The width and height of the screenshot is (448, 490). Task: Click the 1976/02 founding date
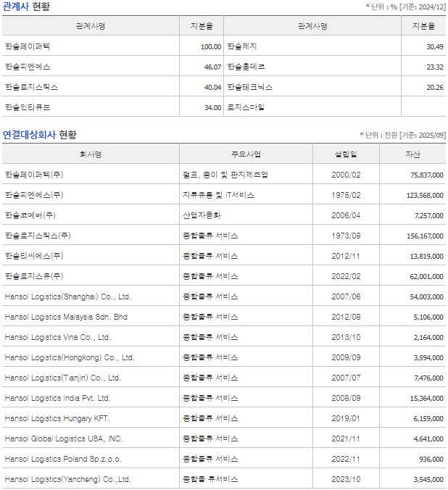(x=346, y=195)
